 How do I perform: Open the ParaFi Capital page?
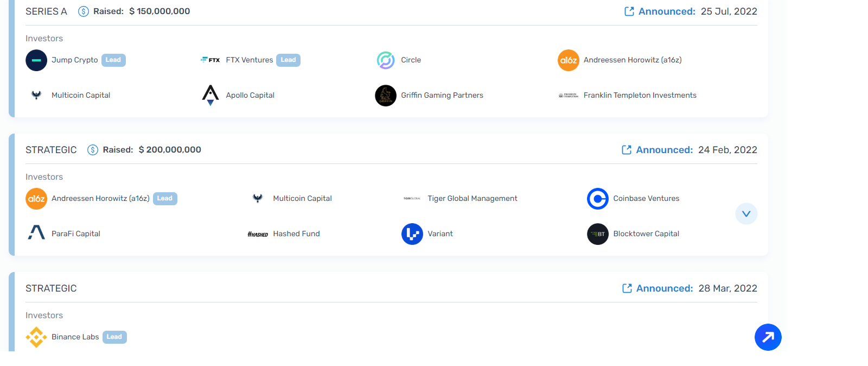[76, 234]
